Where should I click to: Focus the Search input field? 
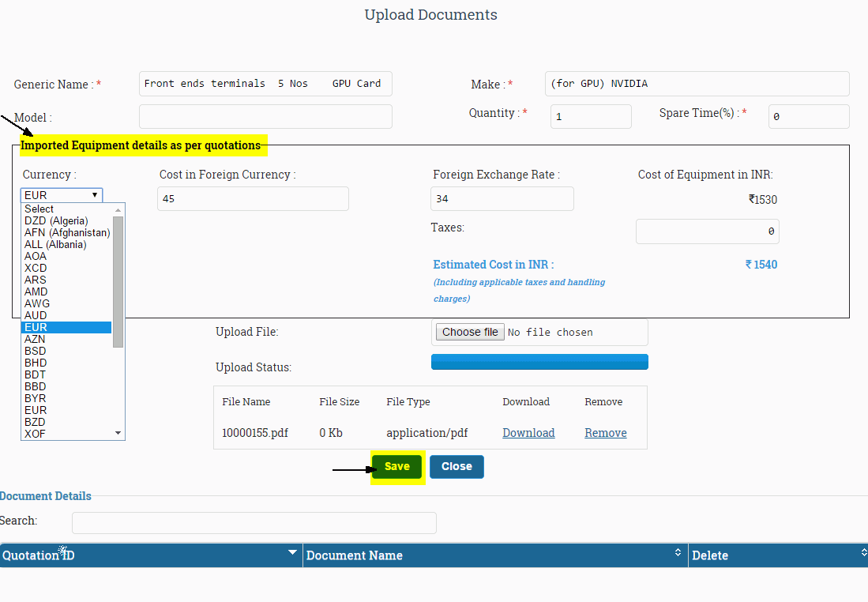pos(254,523)
